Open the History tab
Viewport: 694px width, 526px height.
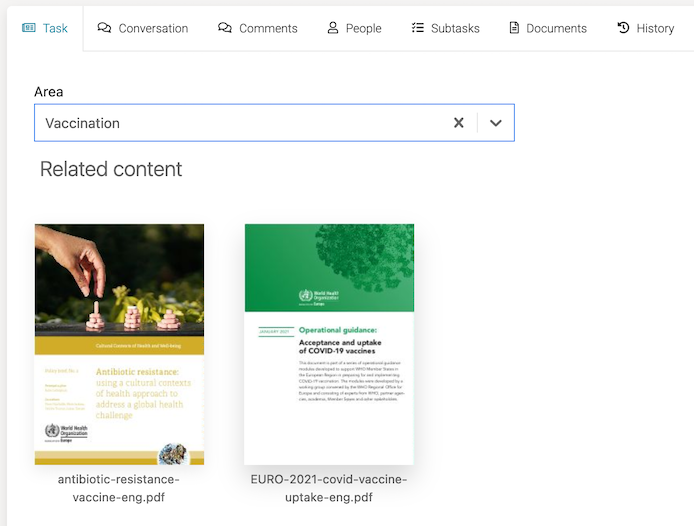pyautogui.click(x=646, y=28)
